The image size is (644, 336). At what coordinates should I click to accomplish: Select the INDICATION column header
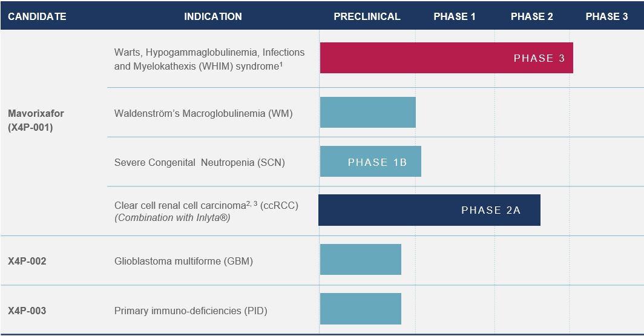tap(212, 16)
